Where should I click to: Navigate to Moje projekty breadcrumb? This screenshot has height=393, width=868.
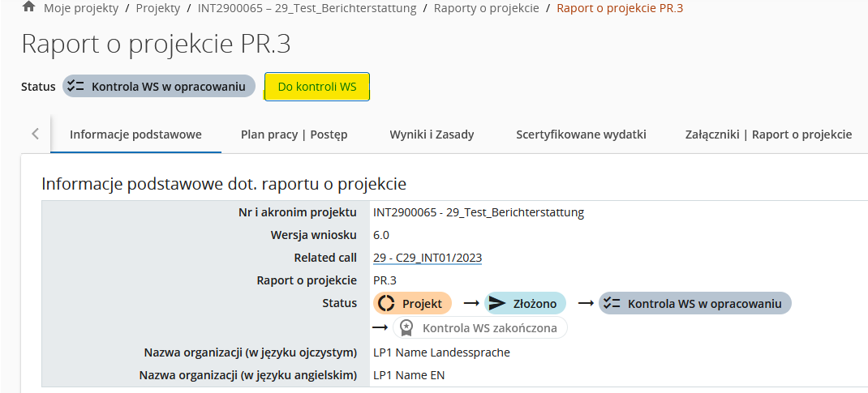click(80, 8)
